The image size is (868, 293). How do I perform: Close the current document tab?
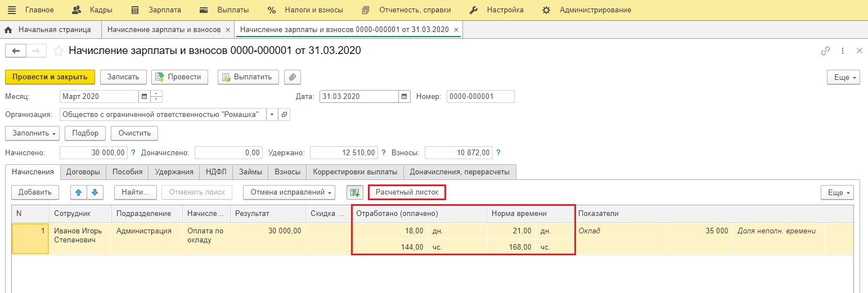[x=456, y=30]
